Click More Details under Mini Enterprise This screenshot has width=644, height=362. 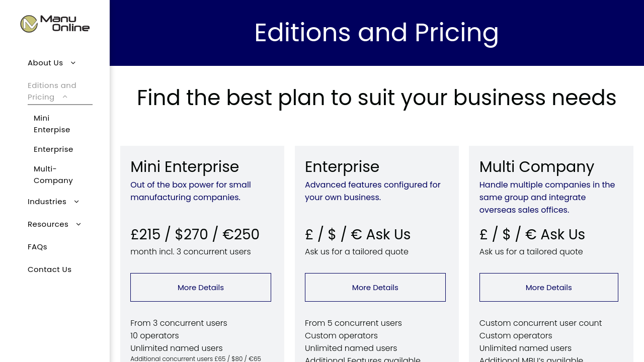[x=201, y=288]
